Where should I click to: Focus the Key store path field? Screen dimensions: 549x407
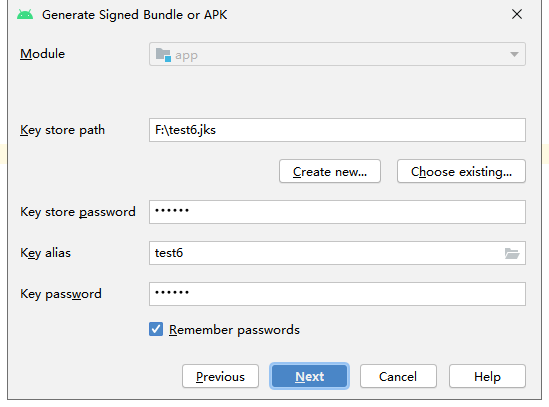pyautogui.click(x=337, y=130)
